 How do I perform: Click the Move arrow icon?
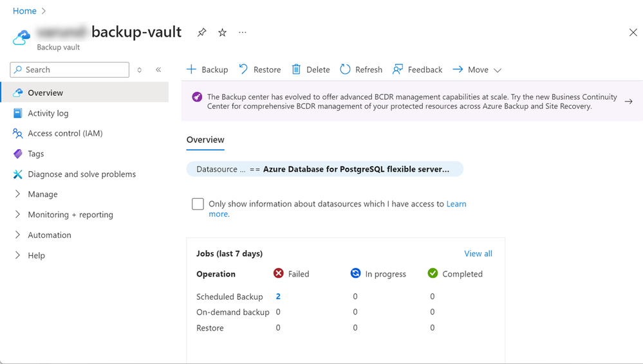coord(458,69)
